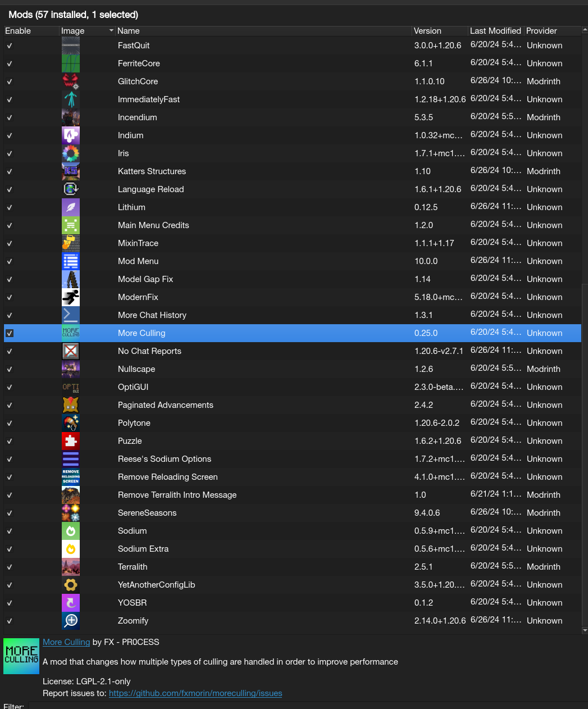
Task: Click the FerriteCore mod icon
Action: [x=71, y=63]
